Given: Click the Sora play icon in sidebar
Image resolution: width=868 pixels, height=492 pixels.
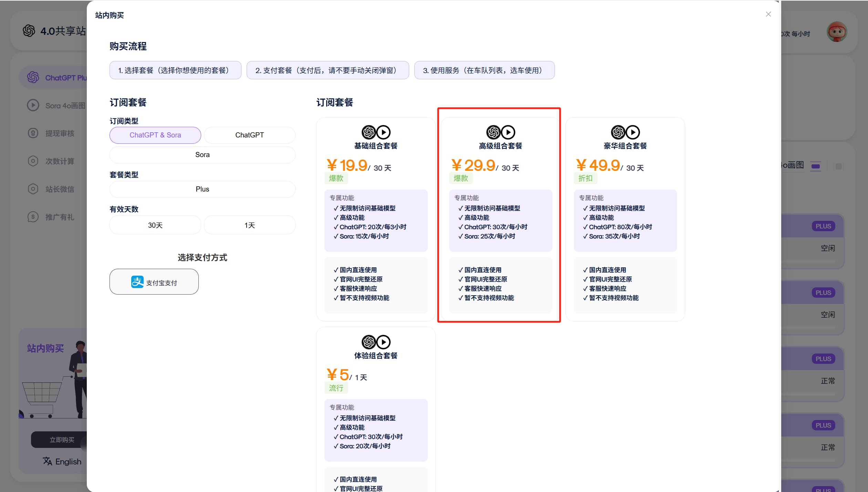Looking at the screenshot, I should coord(33,105).
